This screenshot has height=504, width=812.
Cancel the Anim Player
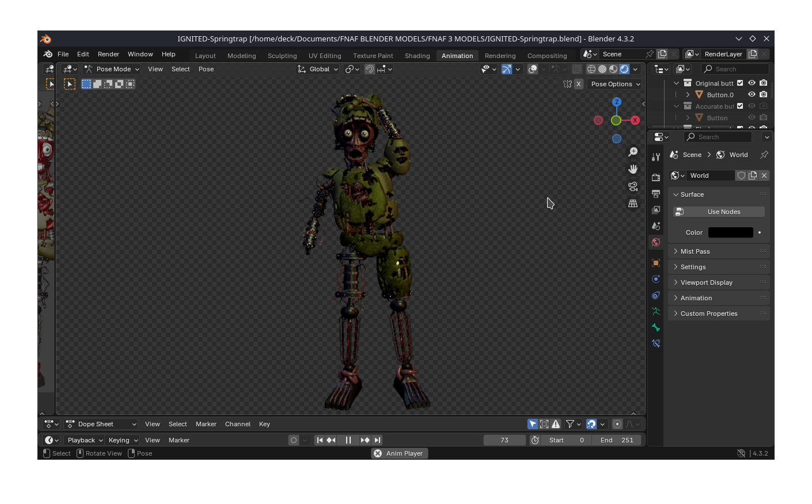pyautogui.click(x=378, y=453)
